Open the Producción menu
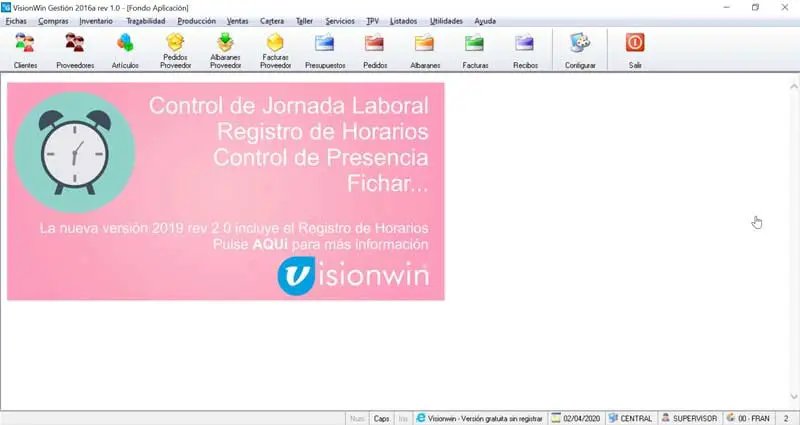The image size is (800, 425). pos(196,21)
